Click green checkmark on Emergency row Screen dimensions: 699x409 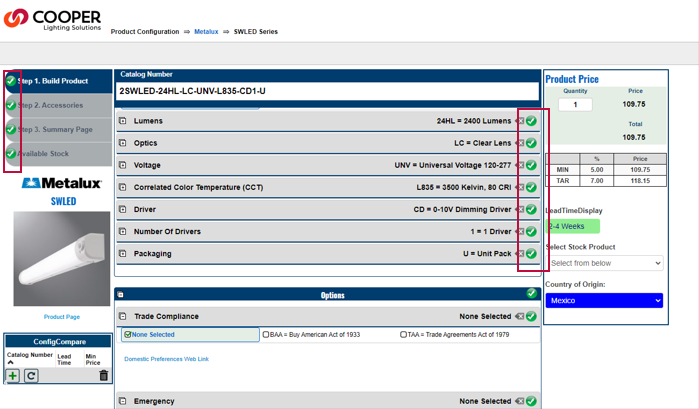pos(531,401)
